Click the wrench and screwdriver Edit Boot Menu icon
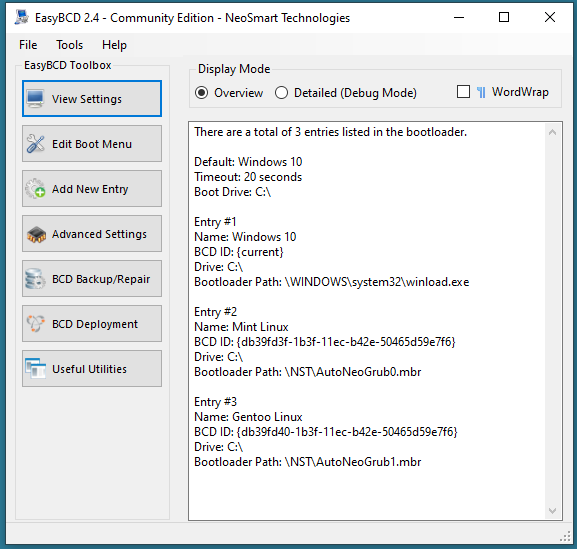Screen dimensions: 577x549 point(36,144)
